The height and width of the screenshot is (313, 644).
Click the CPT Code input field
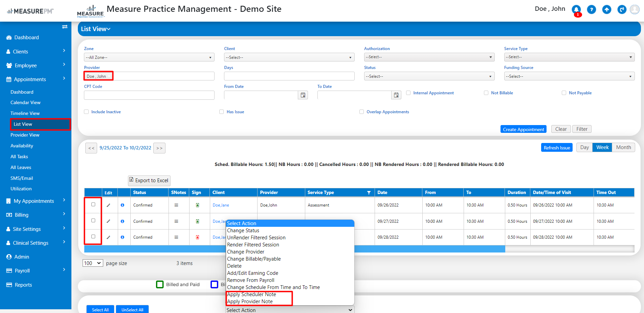click(149, 95)
